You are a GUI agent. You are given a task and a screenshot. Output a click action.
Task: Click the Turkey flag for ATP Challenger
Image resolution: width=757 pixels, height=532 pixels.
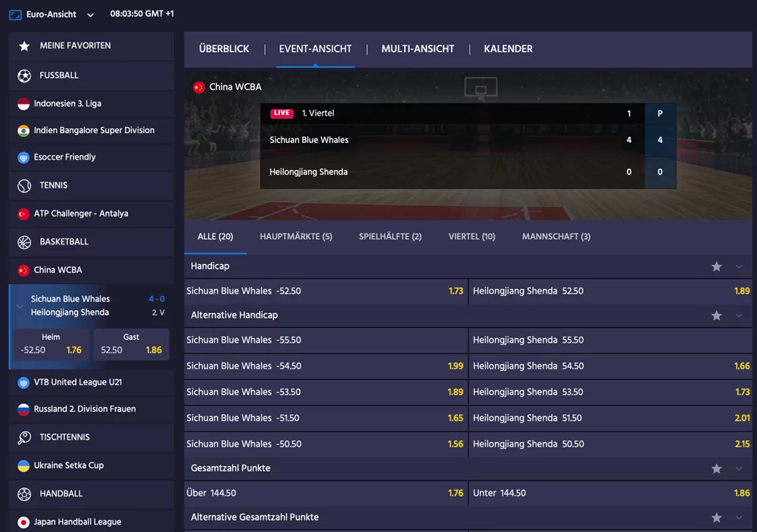click(x=23, y=214)
